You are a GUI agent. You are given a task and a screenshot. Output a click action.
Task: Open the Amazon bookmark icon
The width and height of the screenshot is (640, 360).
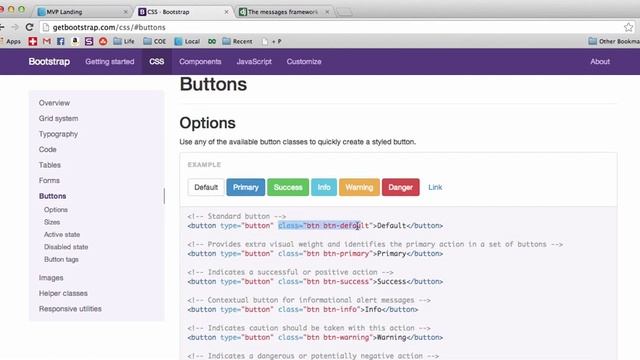(x=75, y=41)
